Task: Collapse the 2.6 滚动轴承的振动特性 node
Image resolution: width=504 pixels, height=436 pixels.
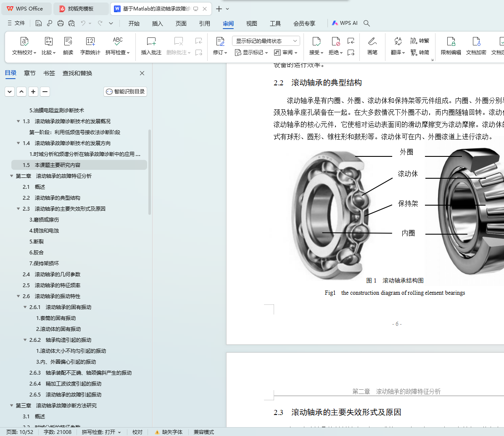Action: coord(18,296)
